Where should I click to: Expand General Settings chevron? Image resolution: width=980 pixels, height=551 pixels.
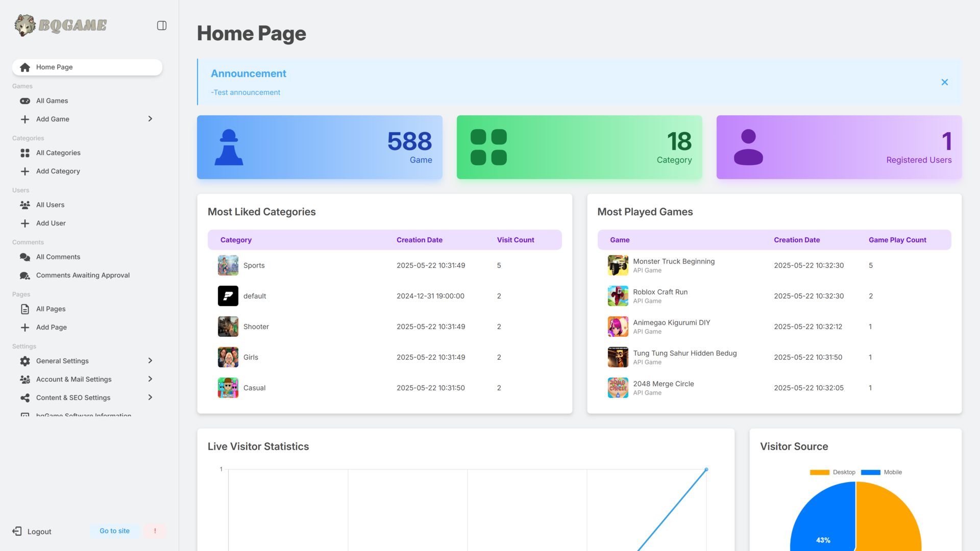click(150, 361)
